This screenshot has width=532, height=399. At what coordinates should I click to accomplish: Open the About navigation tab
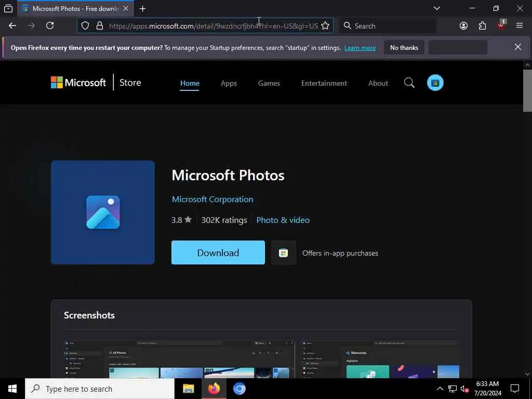point(378,84)
